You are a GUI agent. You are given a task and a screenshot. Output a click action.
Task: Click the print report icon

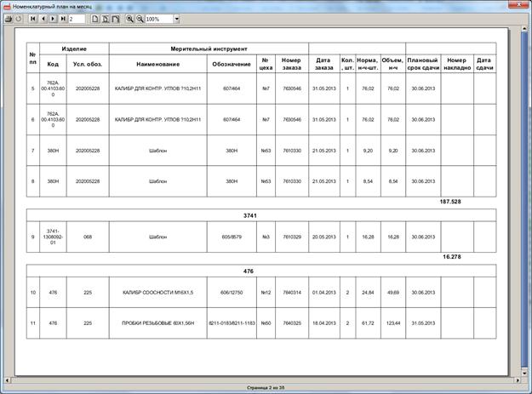click(9, 19)
